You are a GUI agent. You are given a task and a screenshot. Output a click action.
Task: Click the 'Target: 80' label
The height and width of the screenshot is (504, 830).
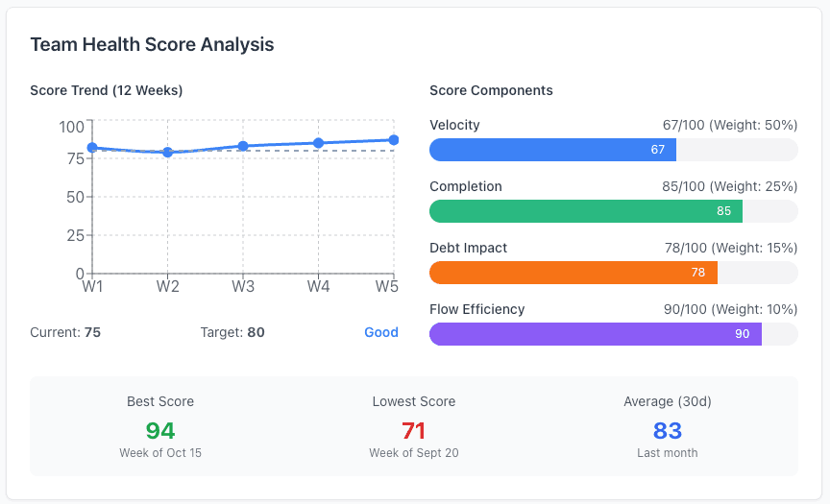point(232,332)
